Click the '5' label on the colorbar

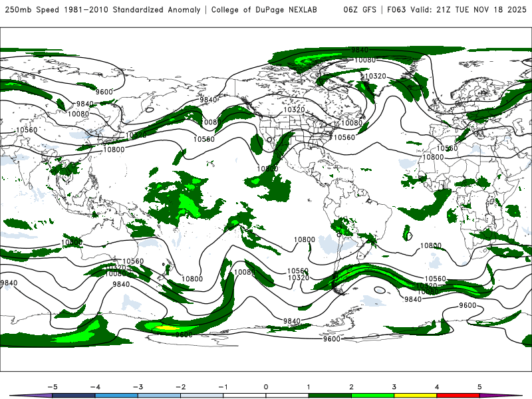479,387
